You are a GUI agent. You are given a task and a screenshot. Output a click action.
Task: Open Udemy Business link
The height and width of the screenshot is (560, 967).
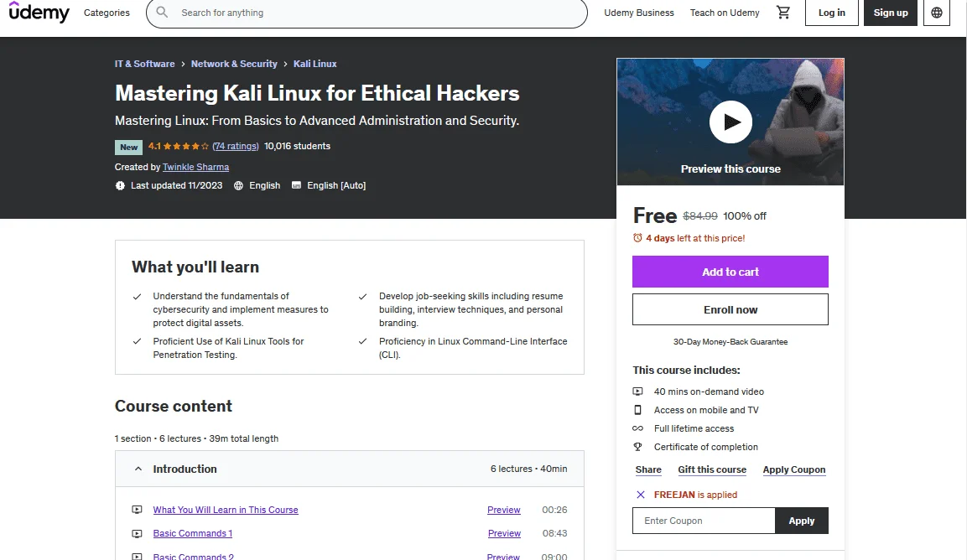[639, 13]
